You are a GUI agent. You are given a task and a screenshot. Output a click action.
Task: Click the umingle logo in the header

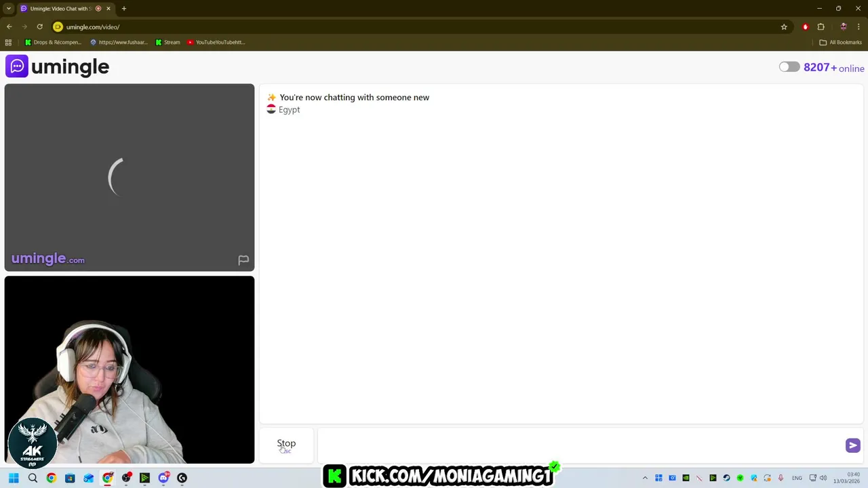(x=58, y=66)
